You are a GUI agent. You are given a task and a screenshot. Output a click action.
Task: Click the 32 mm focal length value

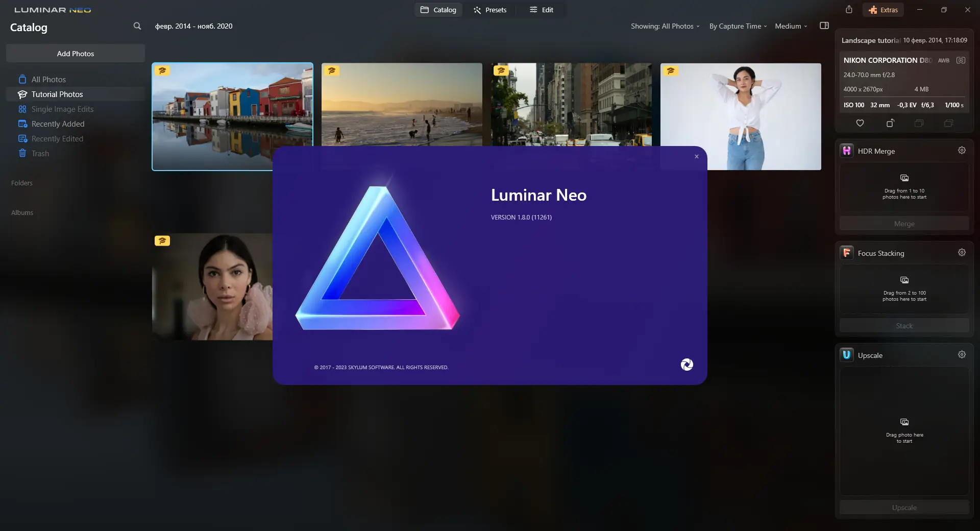[x=880, y=105]
